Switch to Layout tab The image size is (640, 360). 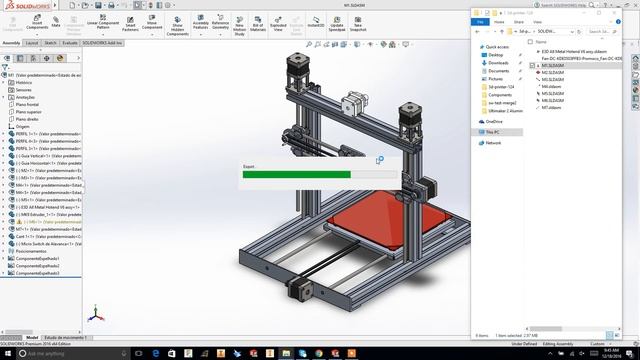(32, 43)
